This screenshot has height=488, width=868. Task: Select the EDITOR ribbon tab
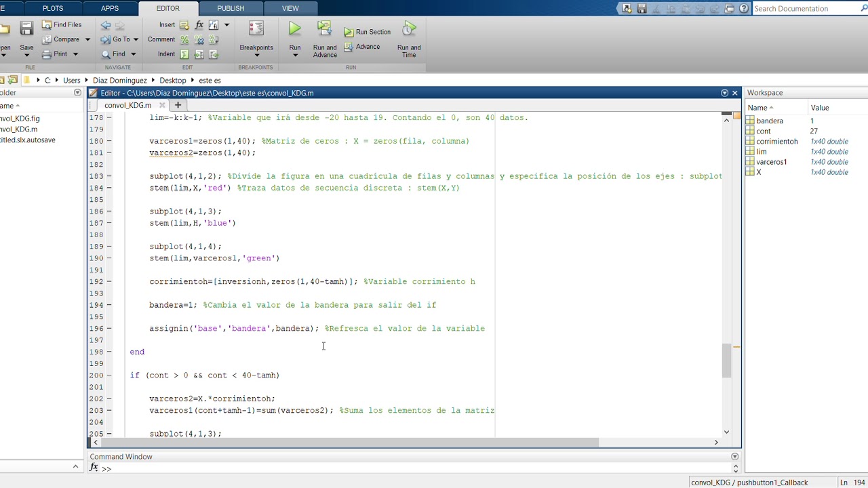click(x=168, y=8)
